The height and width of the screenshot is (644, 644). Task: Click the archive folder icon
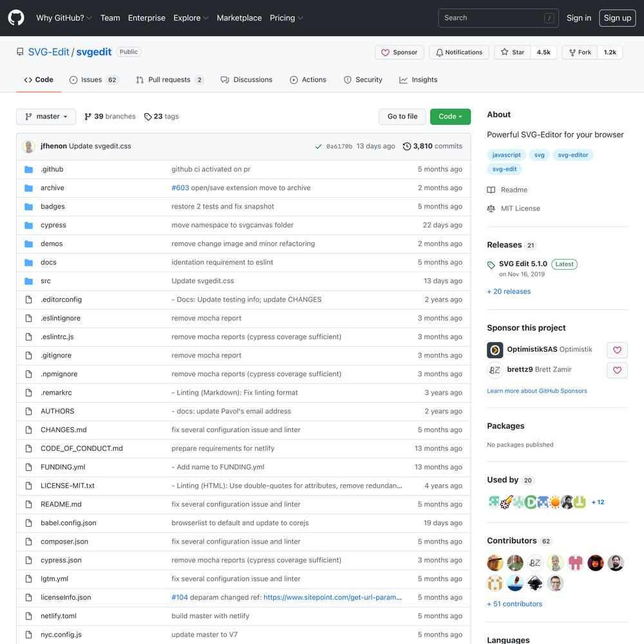coord(28,187)
